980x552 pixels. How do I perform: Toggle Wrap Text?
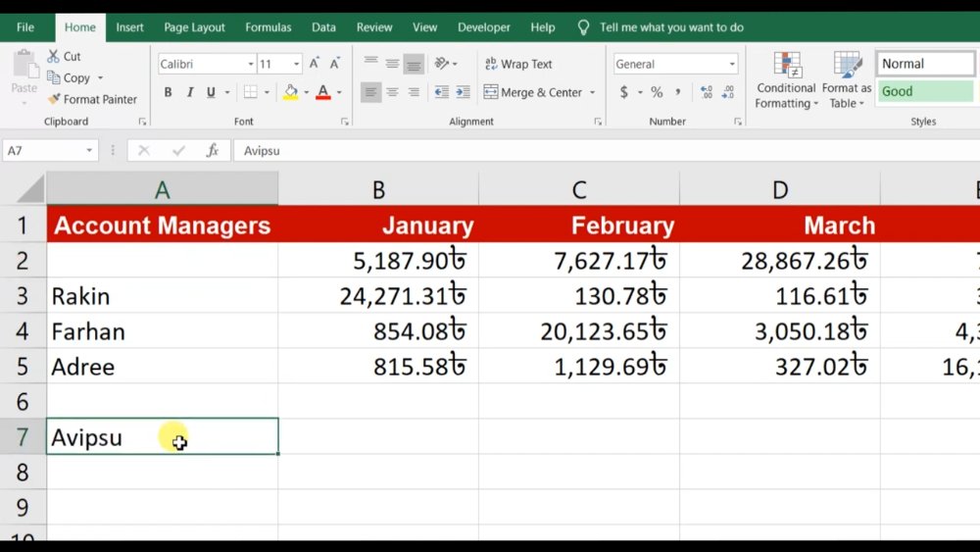518,64
